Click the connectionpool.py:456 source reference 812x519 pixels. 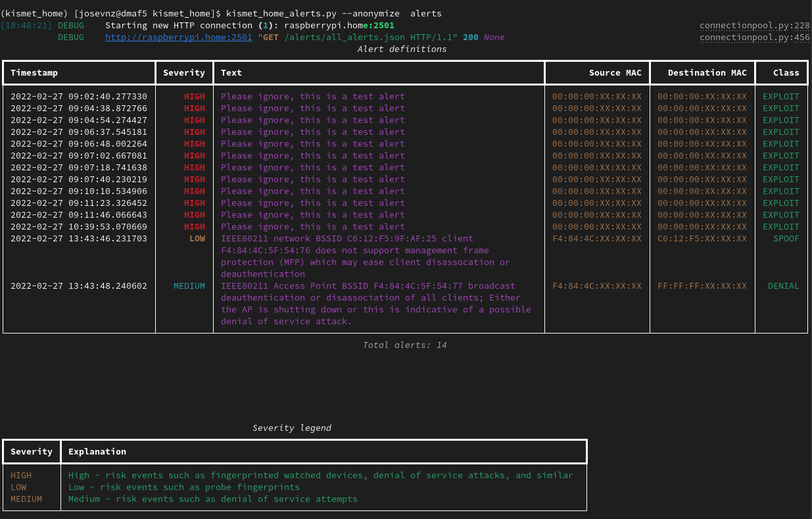coord(754,37)
